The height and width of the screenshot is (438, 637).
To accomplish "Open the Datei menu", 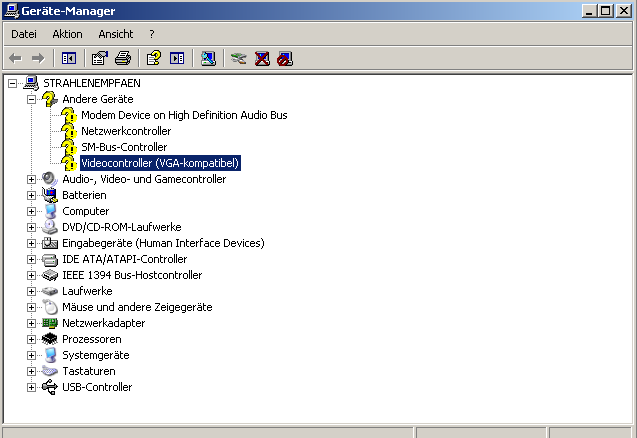I will (24, 34).
